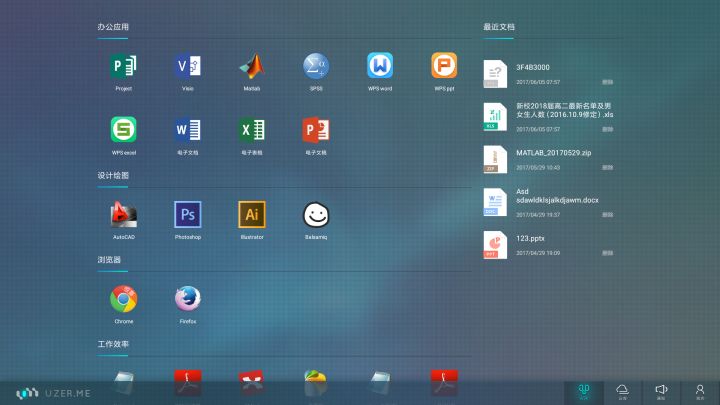The image size is (720, 405).
Task: Click the 2017/04/29 19:09 timestamp
Action: click(538, 253)
